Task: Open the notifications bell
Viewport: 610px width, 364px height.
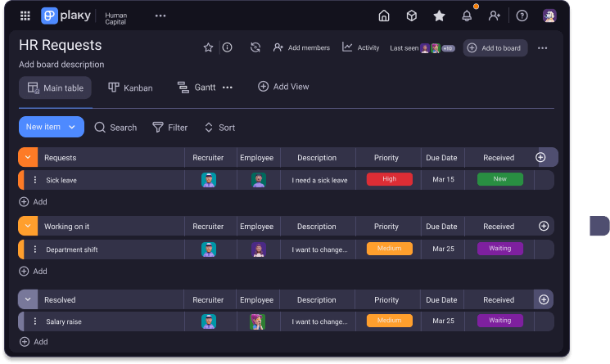Action: pos(467,16)
